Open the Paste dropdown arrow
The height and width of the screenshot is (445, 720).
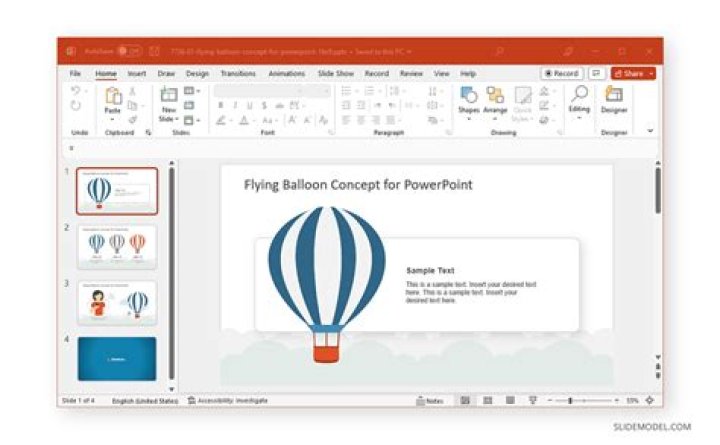pos(112,120)
